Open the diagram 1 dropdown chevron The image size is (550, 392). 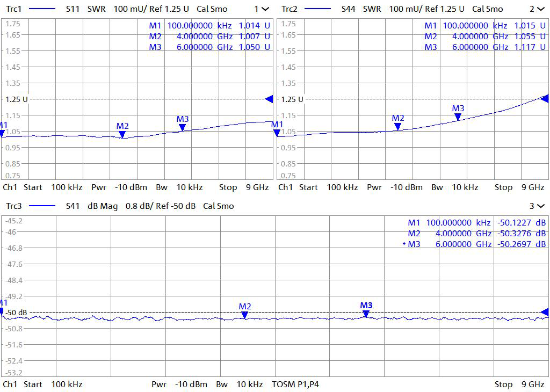tap(266, 9)
